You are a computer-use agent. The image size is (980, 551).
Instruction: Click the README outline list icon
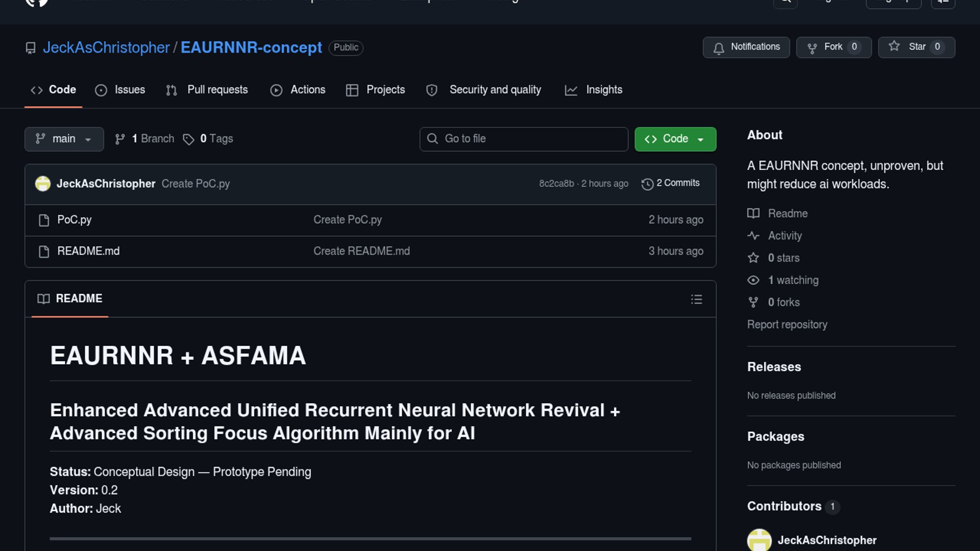click(696, 299)
